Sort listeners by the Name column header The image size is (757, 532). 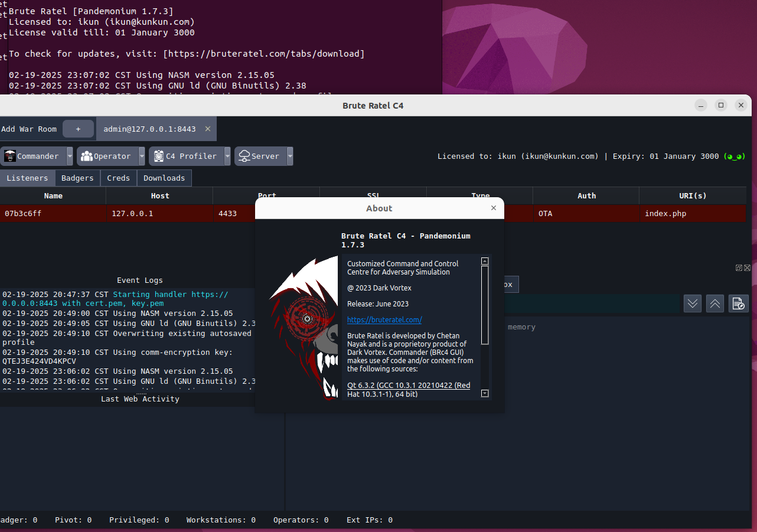click(53, 196)
